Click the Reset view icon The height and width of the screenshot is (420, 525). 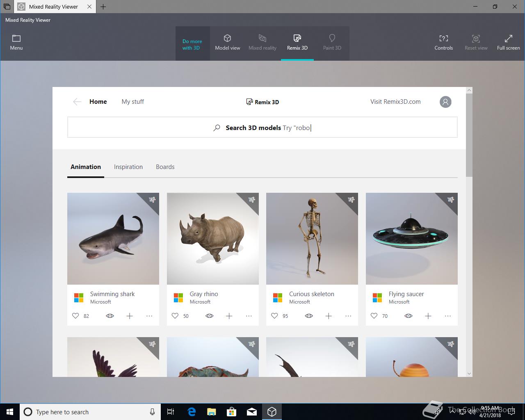pos(476,39)
